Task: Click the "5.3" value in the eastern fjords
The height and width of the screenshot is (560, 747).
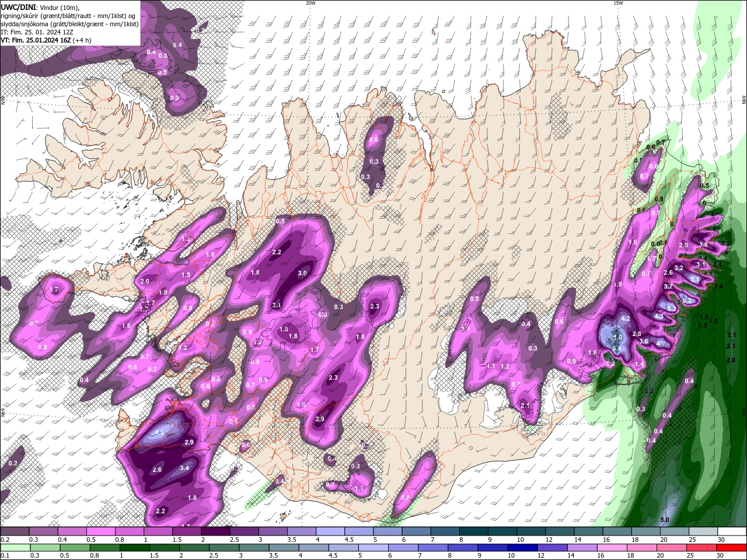Action: (x=671, y=308)
